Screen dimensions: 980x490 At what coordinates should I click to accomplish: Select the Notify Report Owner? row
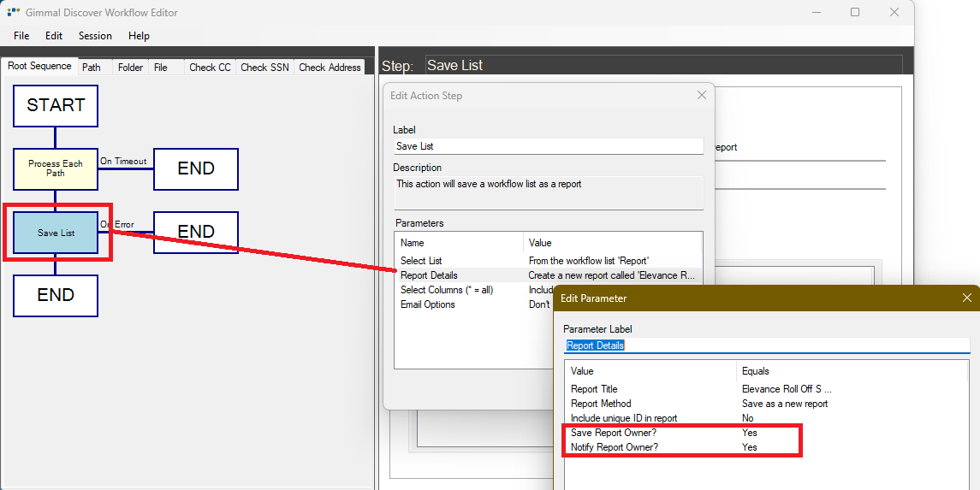(x=614, y=447)
